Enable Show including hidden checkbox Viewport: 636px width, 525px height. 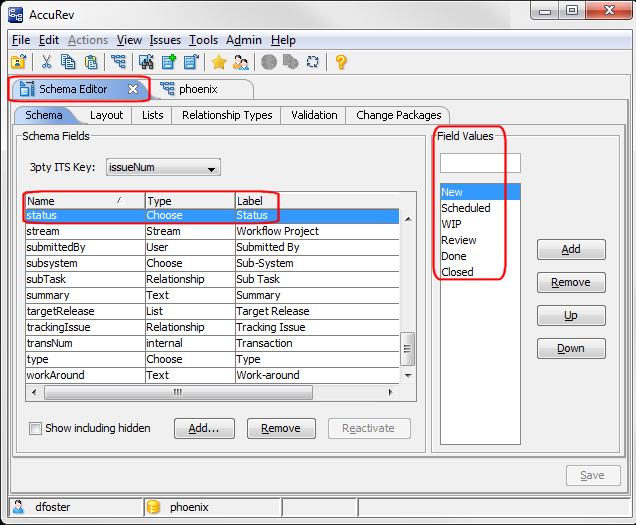coord(36,428)
